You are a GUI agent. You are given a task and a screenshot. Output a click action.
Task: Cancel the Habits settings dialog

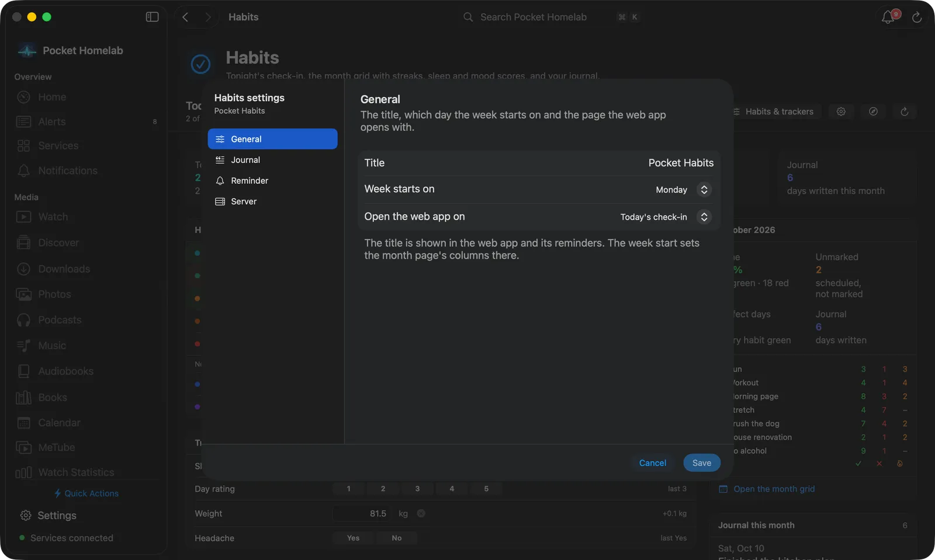click(652, 463)
